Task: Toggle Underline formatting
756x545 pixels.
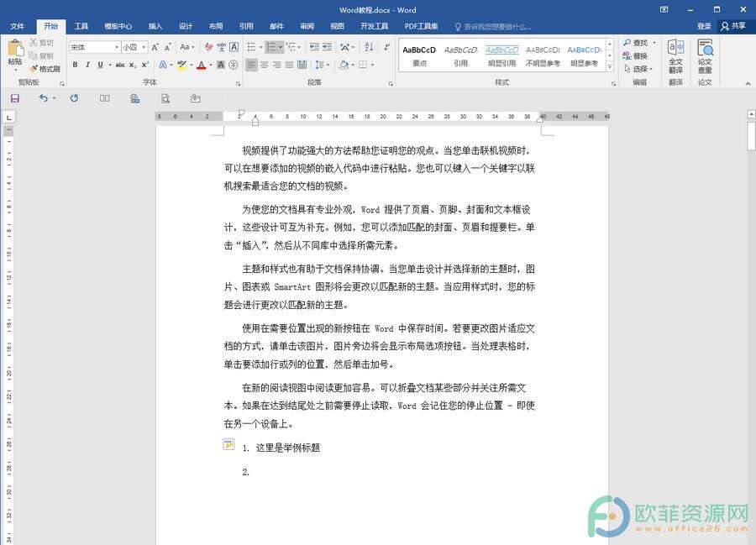Action: [x=100, y=65]
